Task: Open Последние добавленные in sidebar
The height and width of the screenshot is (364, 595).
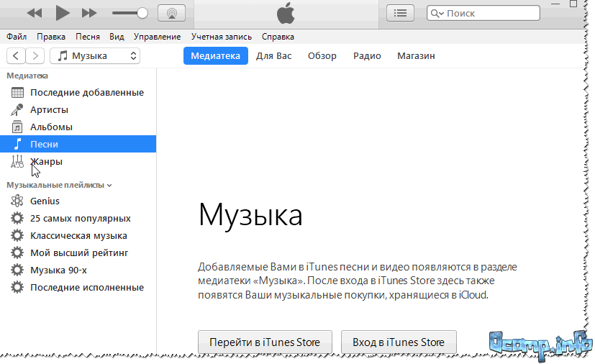Action: pyautogui.click(x=86, y=93)
